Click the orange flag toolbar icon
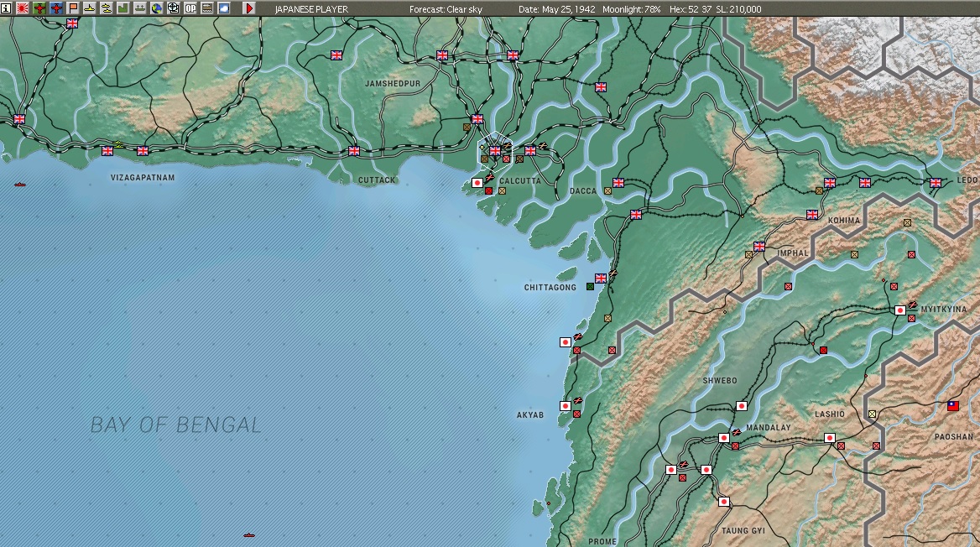This screenshot has height=547, width=980. [x=73, y=8]
